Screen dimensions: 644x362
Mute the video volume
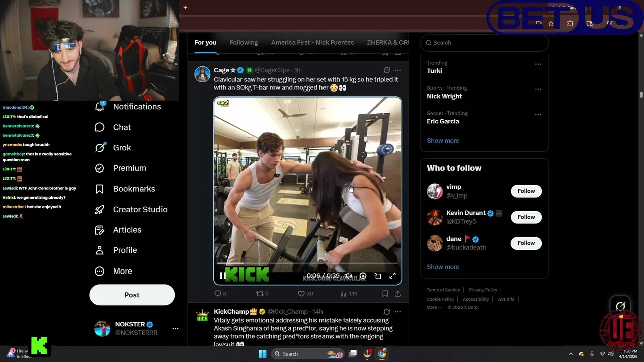[x=348, y=276]
